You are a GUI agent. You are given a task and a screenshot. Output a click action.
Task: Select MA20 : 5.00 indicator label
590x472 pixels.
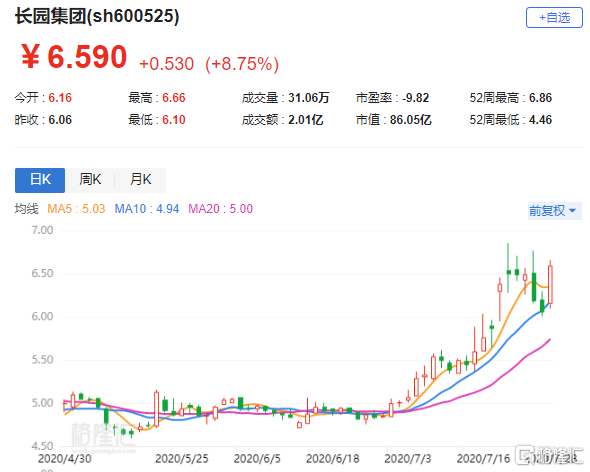point(220,209)
